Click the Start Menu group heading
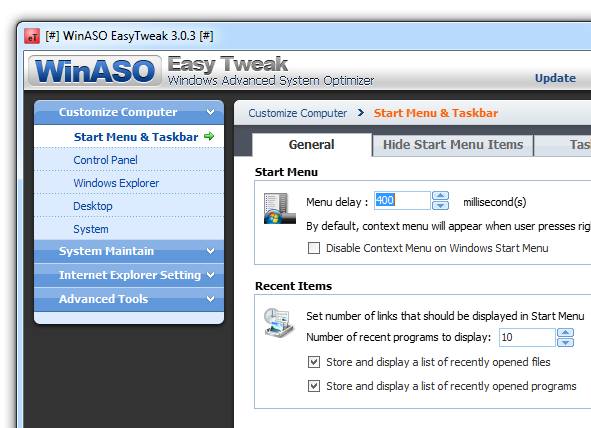This screenshot has width=591, height=428. [286, 172]
